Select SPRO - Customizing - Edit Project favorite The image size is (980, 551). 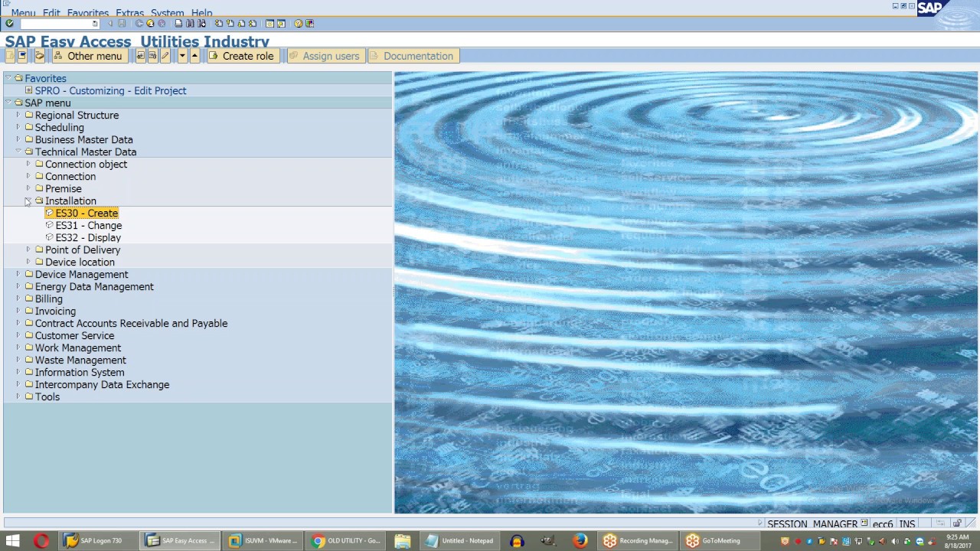pos(110,90)
